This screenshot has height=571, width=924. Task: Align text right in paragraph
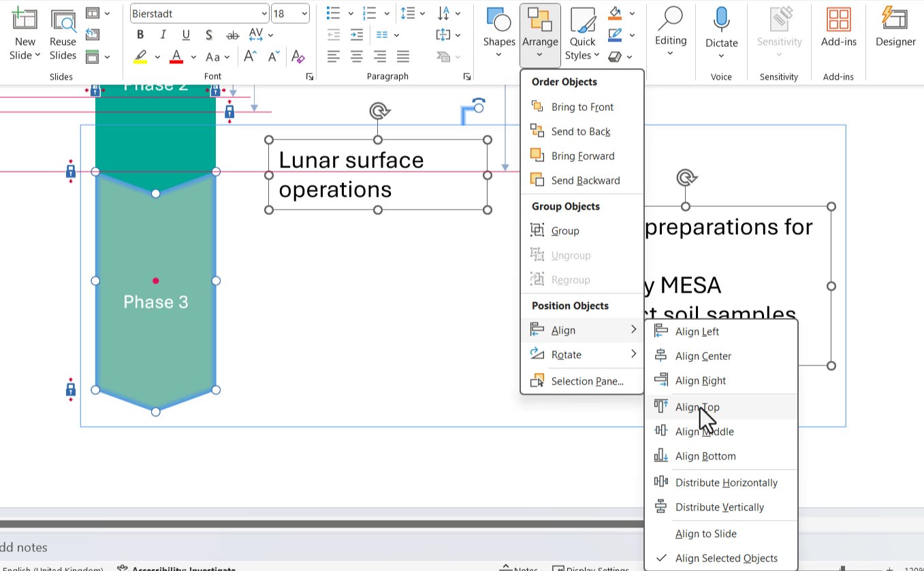(x=380, y=56)
